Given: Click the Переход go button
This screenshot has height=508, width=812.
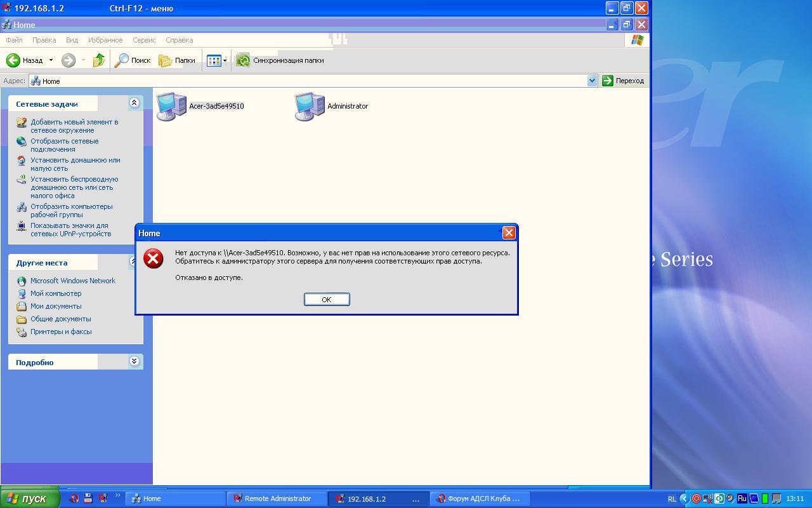Looking at the screenshot, I should (x=623, y=81).
